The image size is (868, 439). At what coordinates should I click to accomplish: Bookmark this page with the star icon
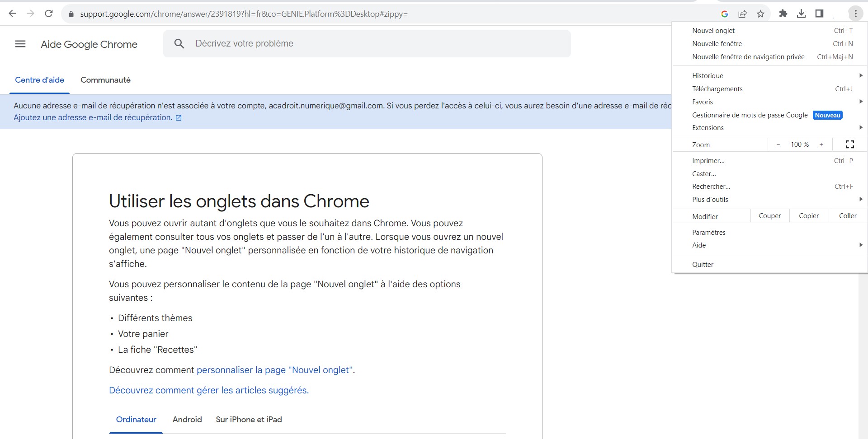760,14
